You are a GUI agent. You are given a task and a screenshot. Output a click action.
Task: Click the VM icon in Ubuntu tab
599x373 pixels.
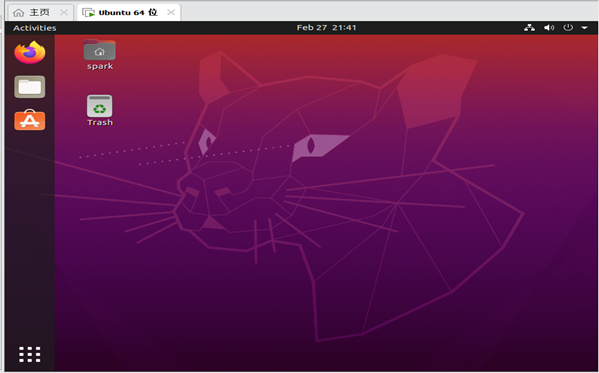click(88, 13)
